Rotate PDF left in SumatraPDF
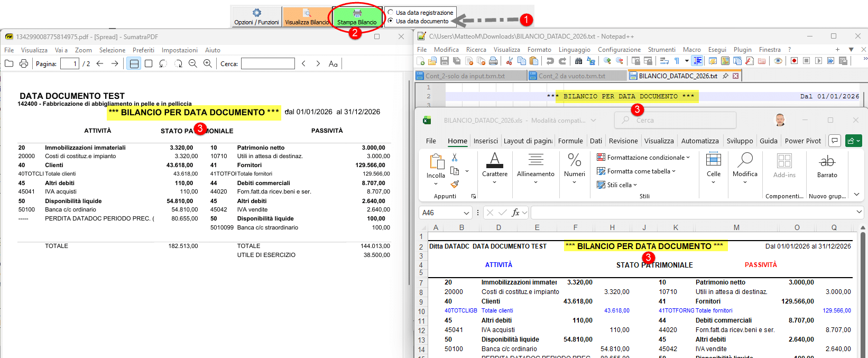868x358 pixels. (163, 63)
